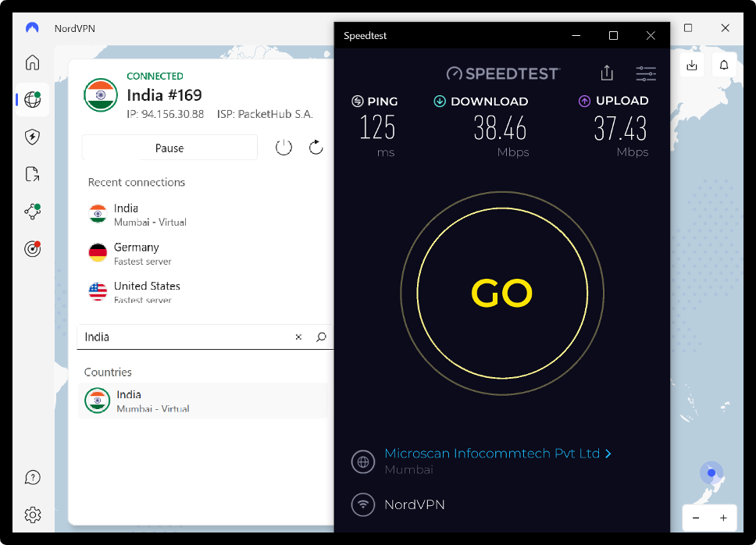Clear the India search text with X
The width and height of the screenshot is (756, 545).
point(298,337)
